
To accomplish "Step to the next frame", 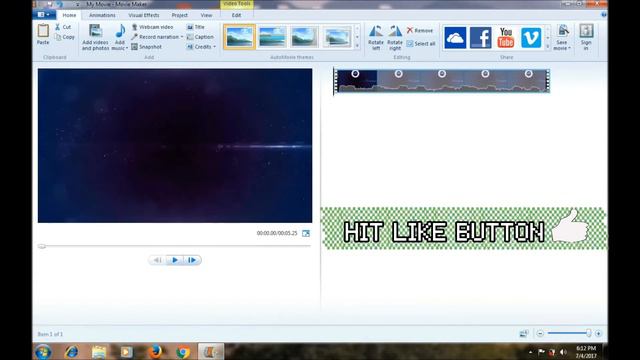I will tap(192, 260).
